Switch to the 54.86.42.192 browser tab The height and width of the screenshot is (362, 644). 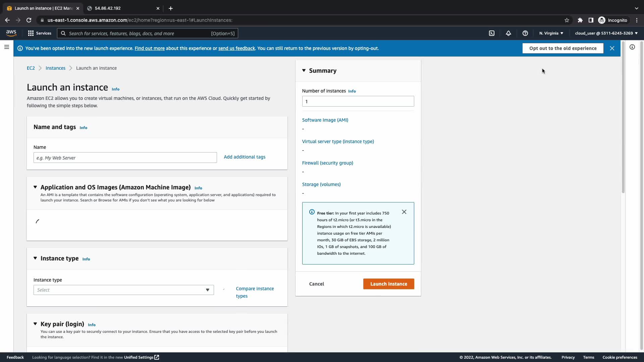point(121,8)
